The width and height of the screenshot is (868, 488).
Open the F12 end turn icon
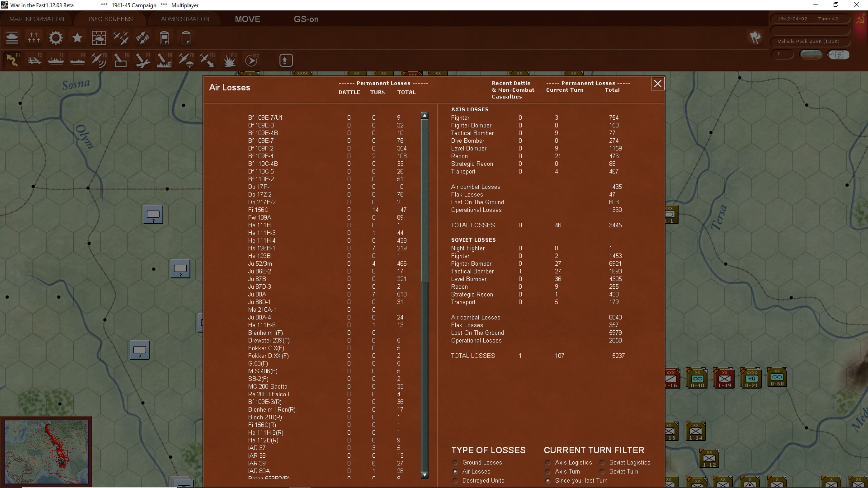coord(251,60)
